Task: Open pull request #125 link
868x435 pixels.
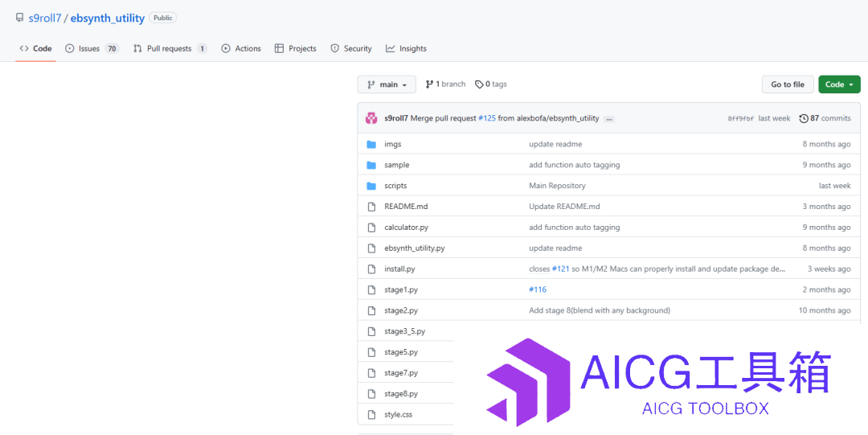Action: click(x=486, y=118)
